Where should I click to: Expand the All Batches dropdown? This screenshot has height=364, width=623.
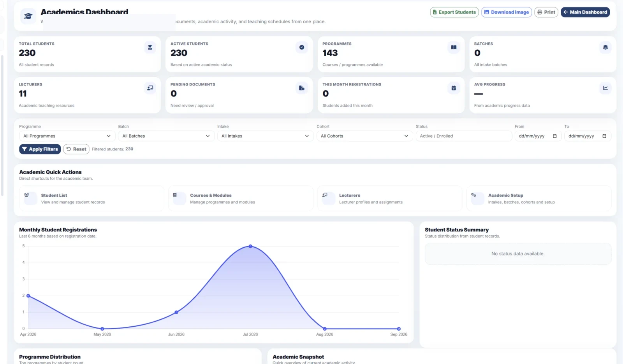(166, 136)
